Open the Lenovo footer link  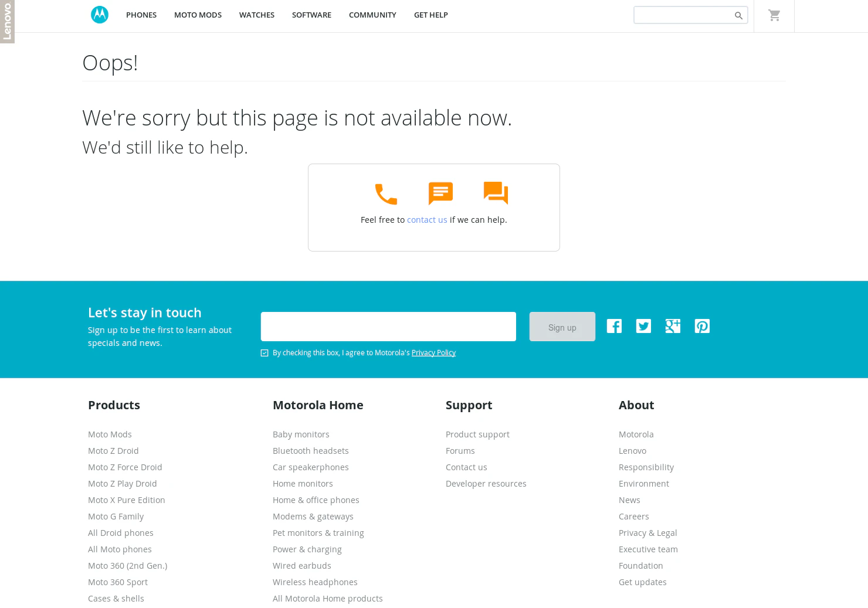tap(632, 451)
